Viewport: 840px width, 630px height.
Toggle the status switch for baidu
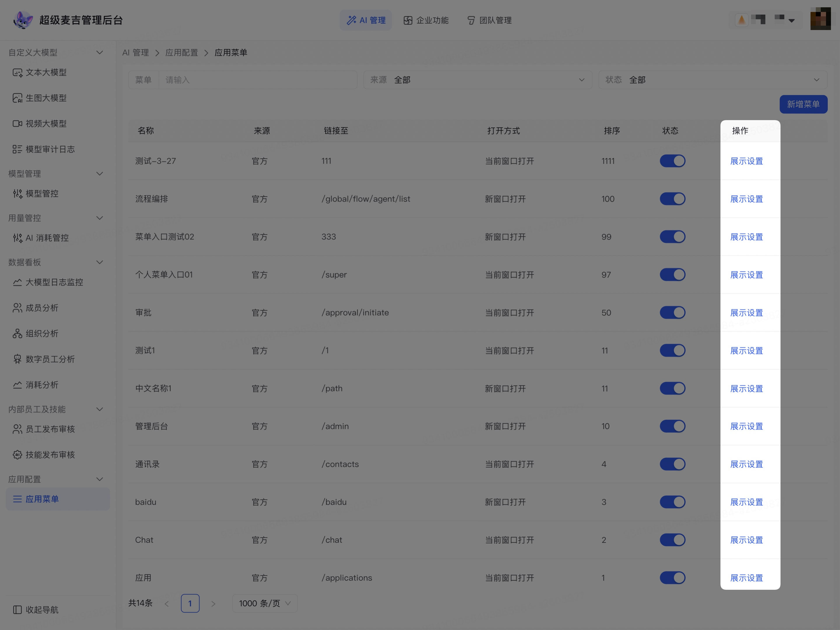point(672,502)
